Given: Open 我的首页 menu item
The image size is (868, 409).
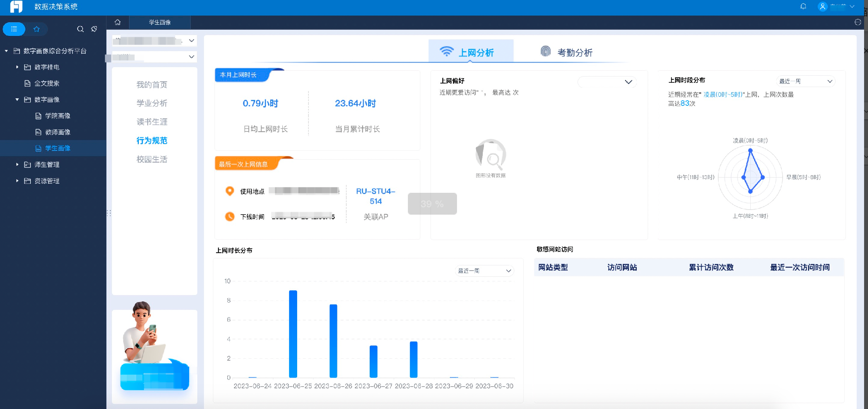Looking at the screenshot, I should [x=152, y=85].
